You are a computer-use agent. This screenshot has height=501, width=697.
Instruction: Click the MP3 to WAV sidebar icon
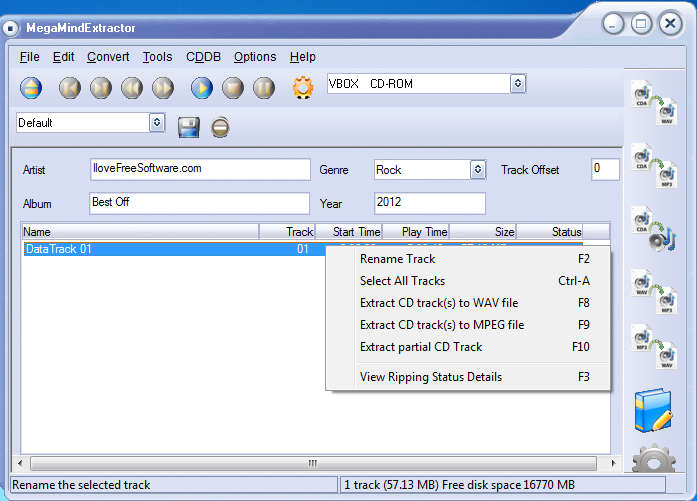click(x=654, y=347)
